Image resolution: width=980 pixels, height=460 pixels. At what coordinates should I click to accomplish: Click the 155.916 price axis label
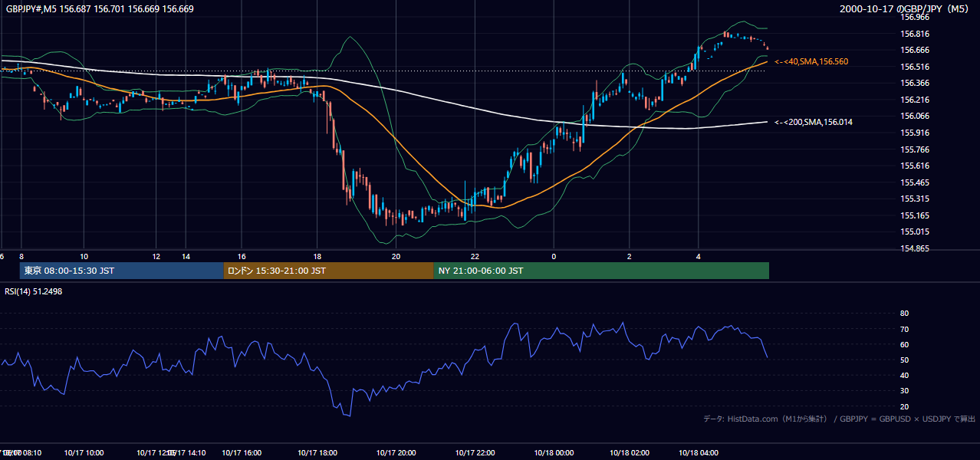coord(916,133)
